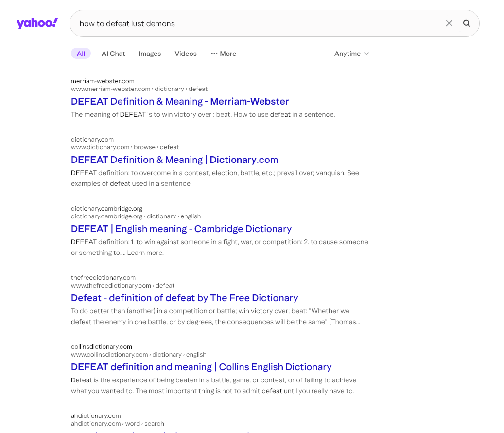Click the dictionary.cambridge.org dictionary english breadcrumb

coord(136,216)
